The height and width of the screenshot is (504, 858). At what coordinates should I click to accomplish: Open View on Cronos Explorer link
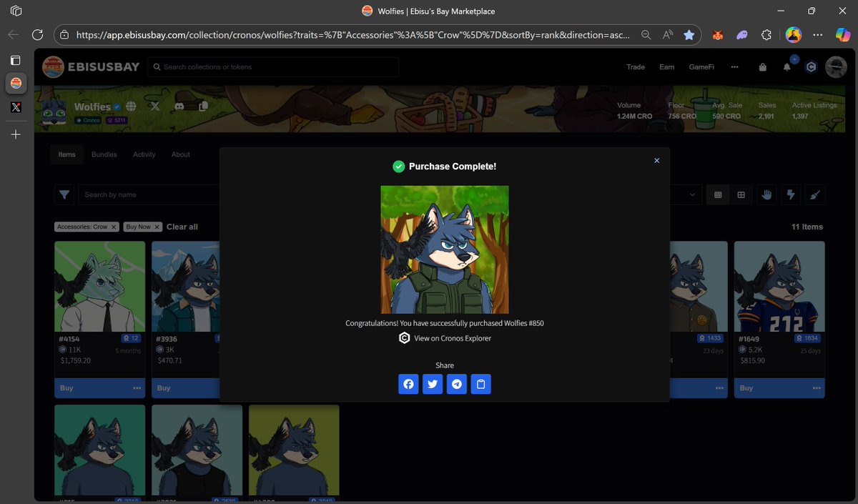click(x=450, y=338)
